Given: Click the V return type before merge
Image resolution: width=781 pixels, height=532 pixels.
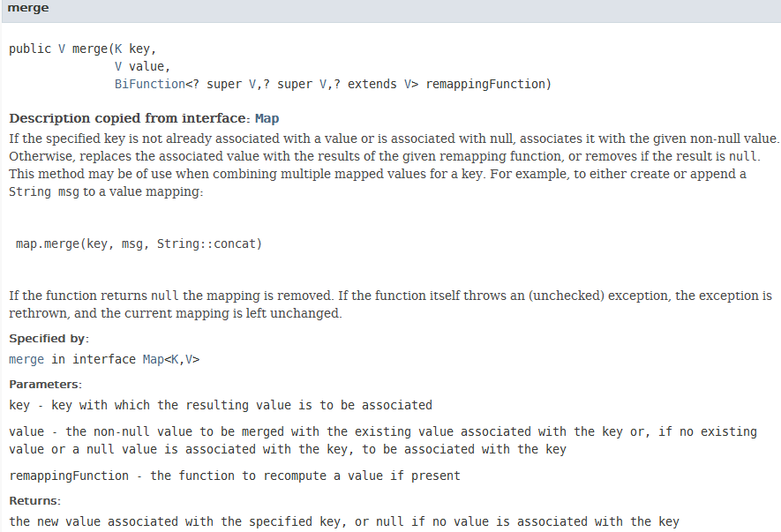Looking at the screenshot, I should tap(62, 49).
